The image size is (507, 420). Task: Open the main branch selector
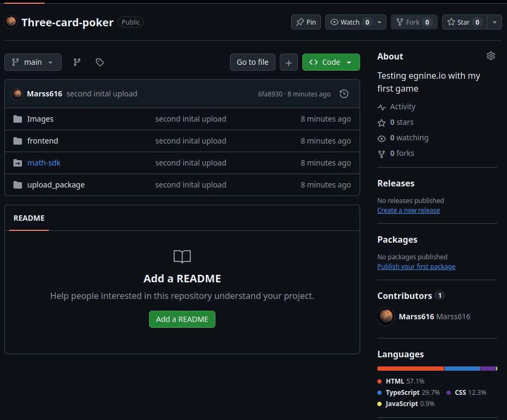tap(33, 62)
